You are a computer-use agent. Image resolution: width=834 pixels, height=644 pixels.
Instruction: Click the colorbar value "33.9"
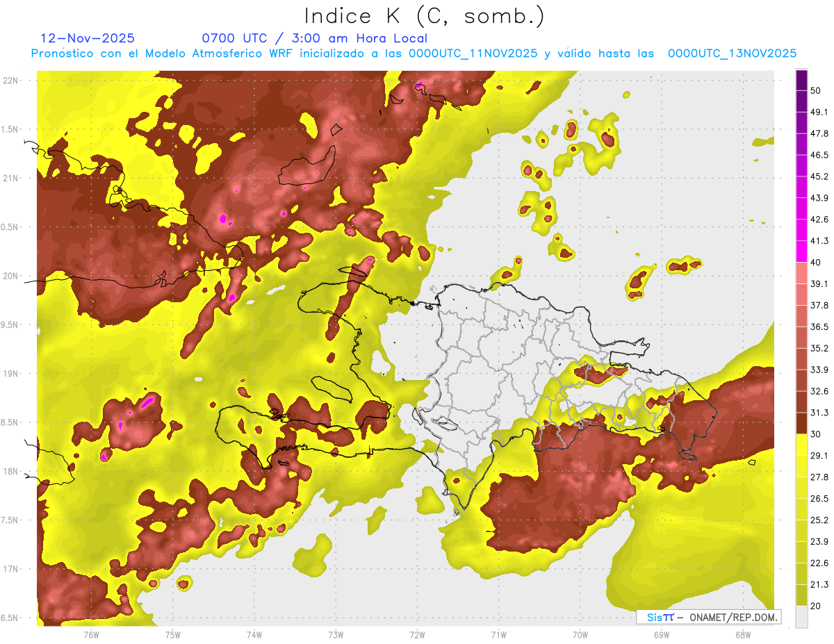click(819, 370)
